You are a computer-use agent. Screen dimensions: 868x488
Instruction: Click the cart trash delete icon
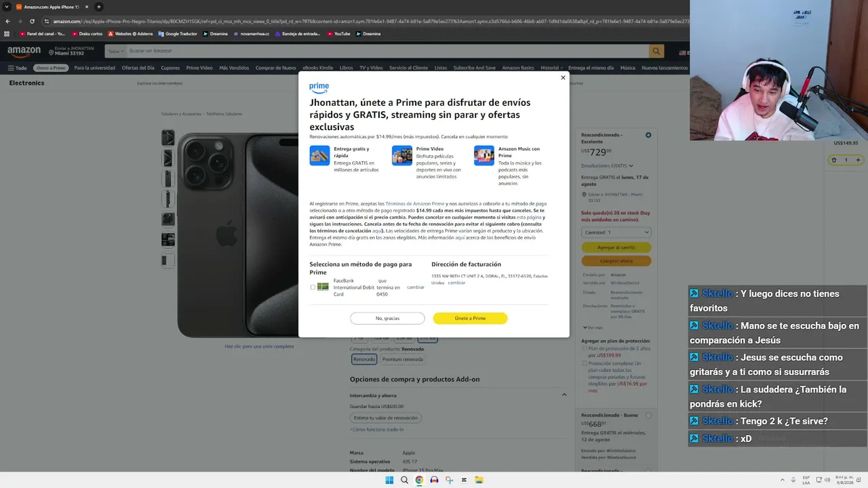pyautogui.click(x=834, y=160)
